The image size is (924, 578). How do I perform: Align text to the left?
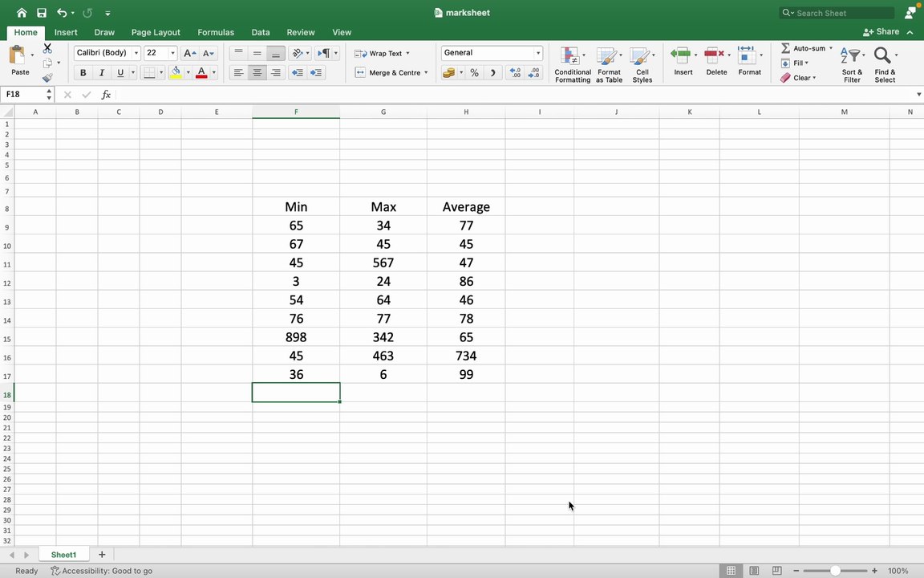[x=238, y=72]
